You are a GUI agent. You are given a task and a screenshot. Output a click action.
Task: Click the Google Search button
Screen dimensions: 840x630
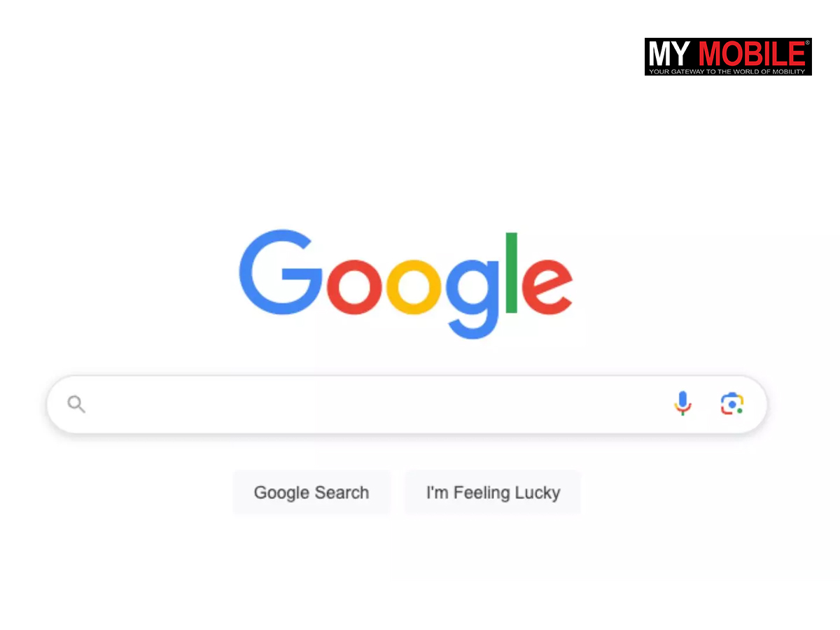pos(311,493)
